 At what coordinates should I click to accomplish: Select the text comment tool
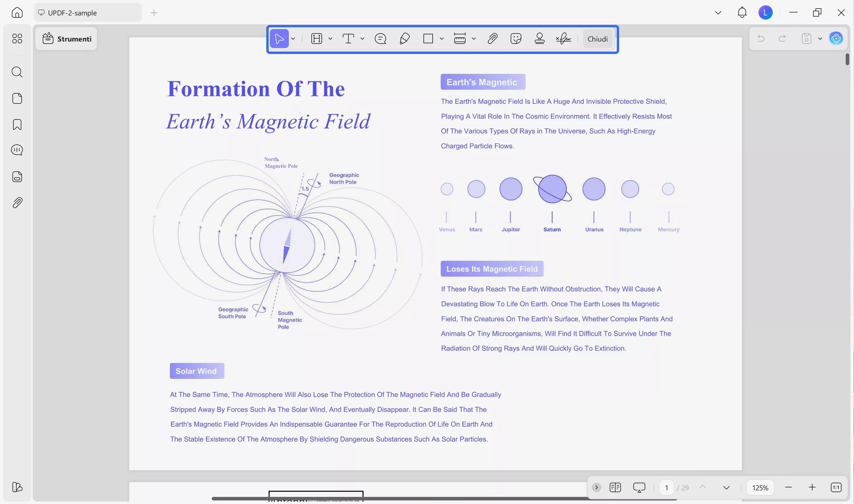coord(348,39)
